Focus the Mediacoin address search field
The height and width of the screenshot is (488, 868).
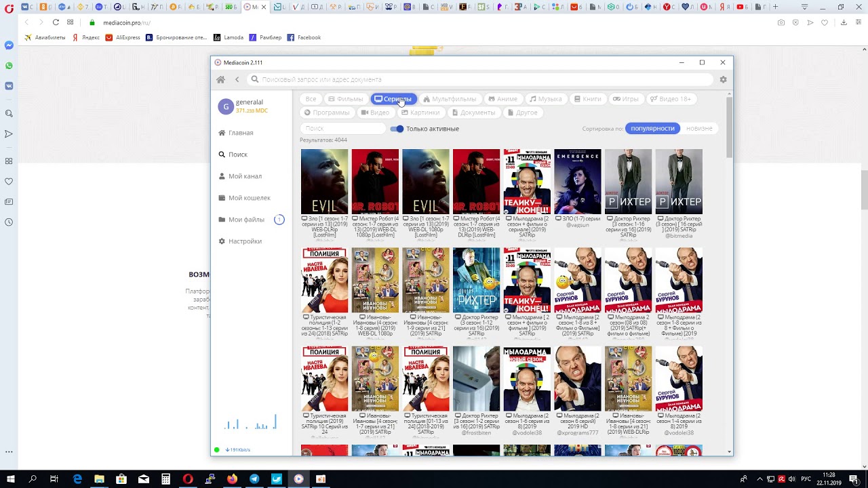point(480,80)
